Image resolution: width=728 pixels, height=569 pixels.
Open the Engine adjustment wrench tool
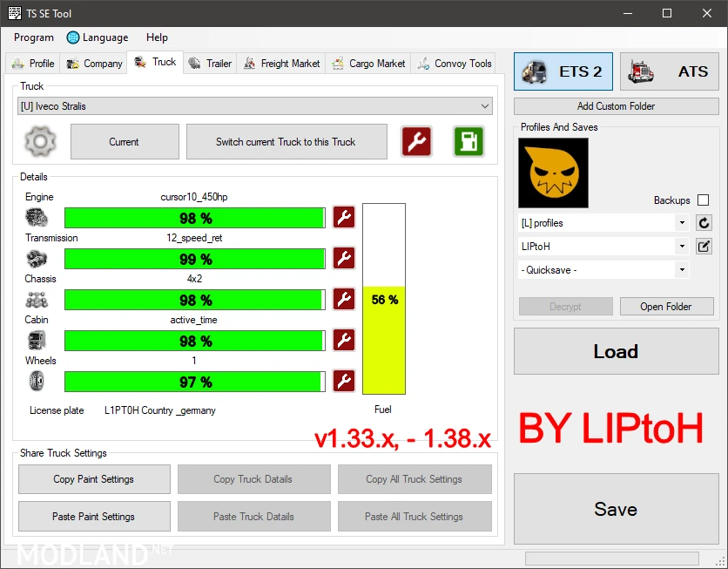pos(343,217)
